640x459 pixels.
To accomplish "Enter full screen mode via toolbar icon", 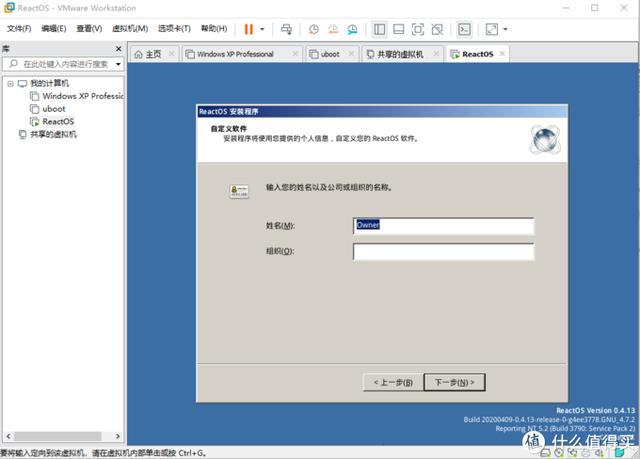I will [x=418, y=29].
